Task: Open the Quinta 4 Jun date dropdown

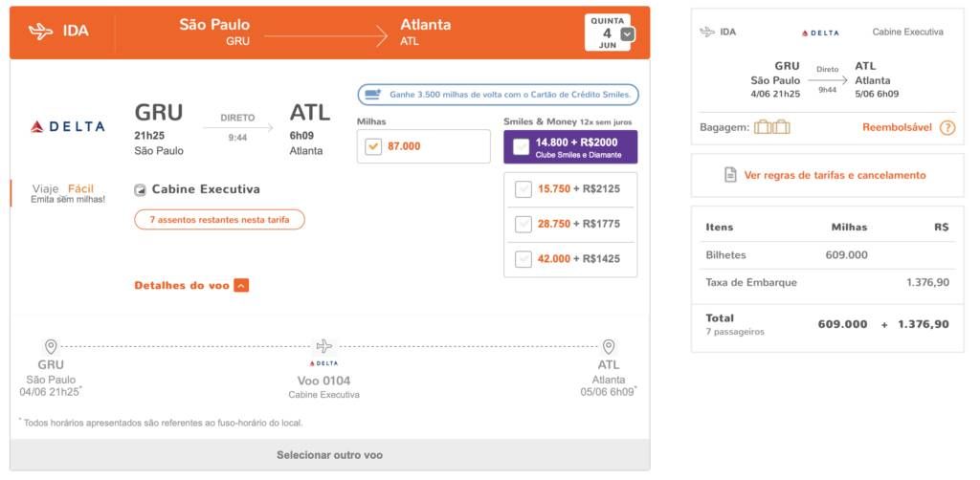Action: [x=628, y=34]
